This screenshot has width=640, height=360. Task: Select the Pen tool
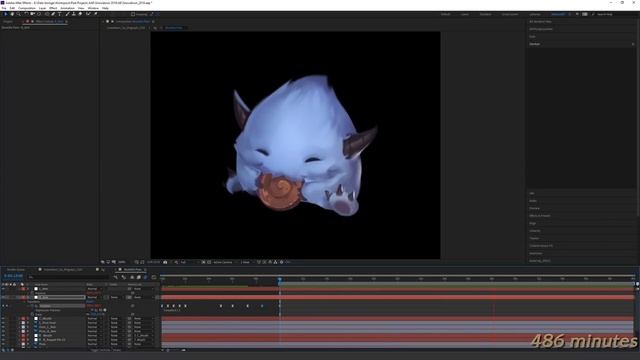click(53, 14)
